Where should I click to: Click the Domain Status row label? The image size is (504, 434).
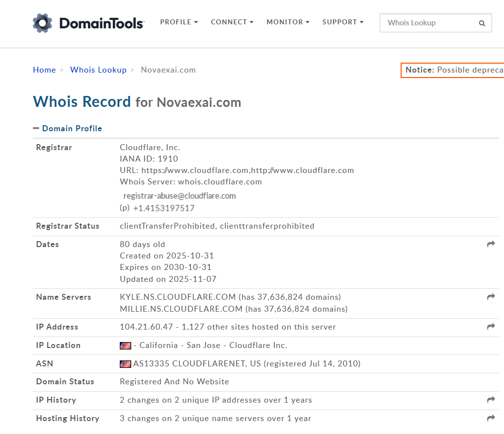click(65, 382)
